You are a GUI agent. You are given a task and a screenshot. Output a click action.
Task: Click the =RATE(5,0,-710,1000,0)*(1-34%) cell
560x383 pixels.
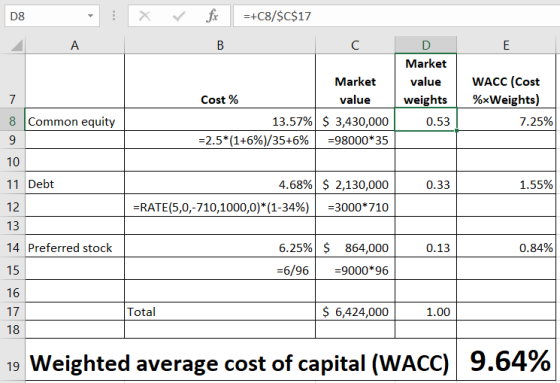click(x=220, y=205)
